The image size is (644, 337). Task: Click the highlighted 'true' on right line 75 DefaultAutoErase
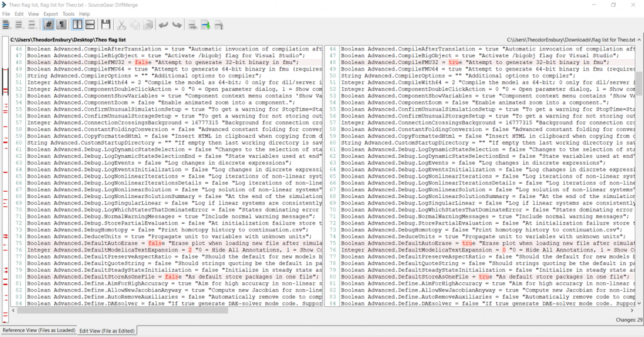[469, 243]
